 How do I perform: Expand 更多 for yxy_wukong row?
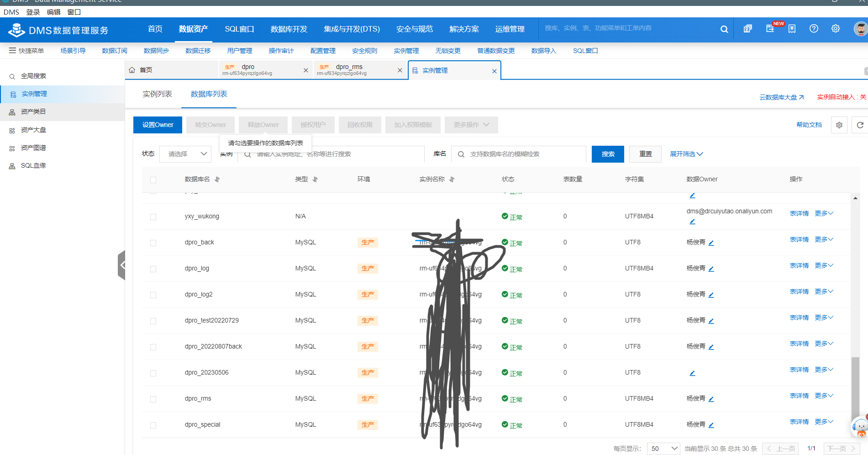[x=824, y=213]
